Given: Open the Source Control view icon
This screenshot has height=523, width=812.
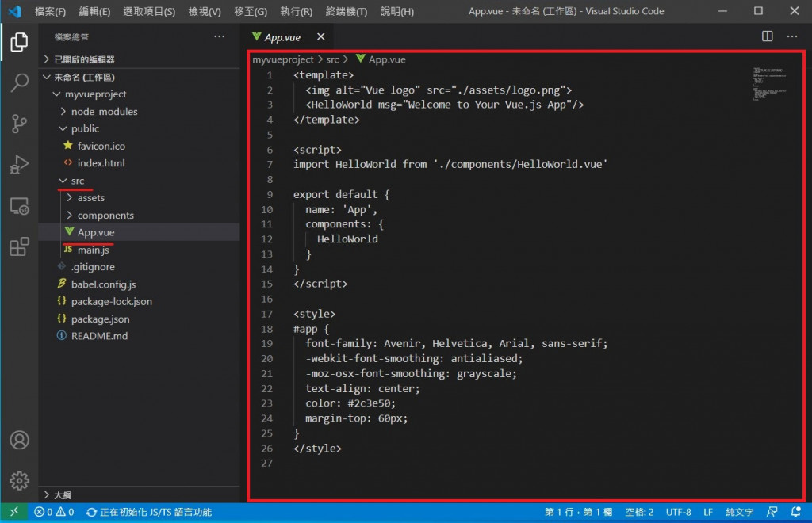Looking at the screenshot, I should 19,124.
